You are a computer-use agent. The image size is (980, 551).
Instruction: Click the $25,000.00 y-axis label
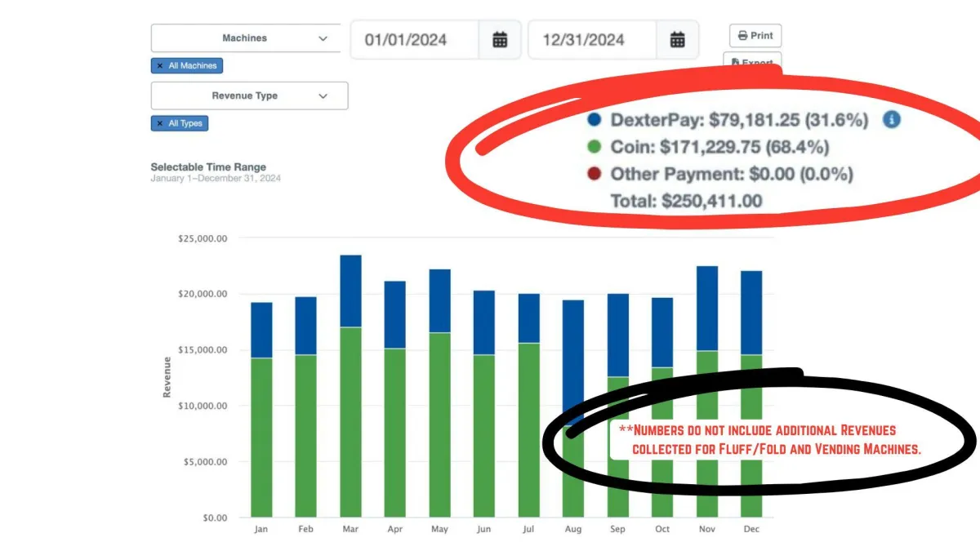203,238
